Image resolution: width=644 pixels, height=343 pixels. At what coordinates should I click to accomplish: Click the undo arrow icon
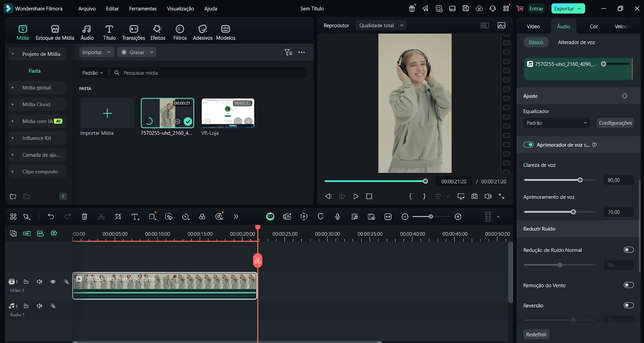[x=51, y=217]
